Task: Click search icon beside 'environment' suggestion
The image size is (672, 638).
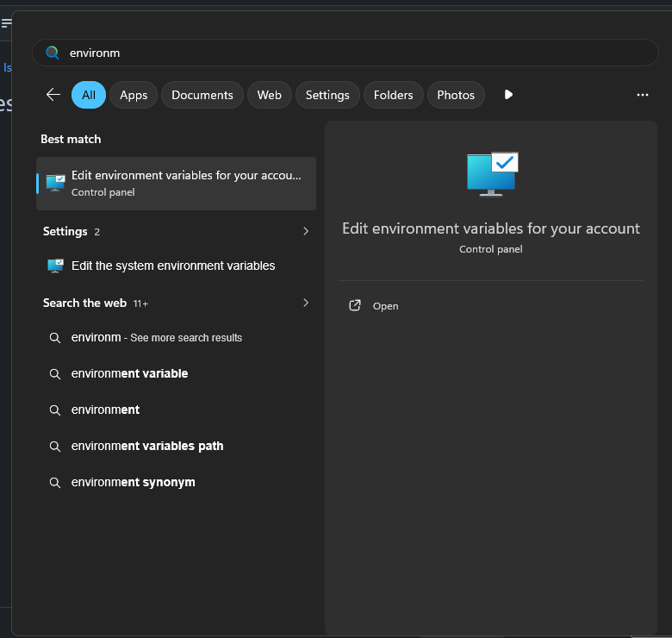Action: 55,410
